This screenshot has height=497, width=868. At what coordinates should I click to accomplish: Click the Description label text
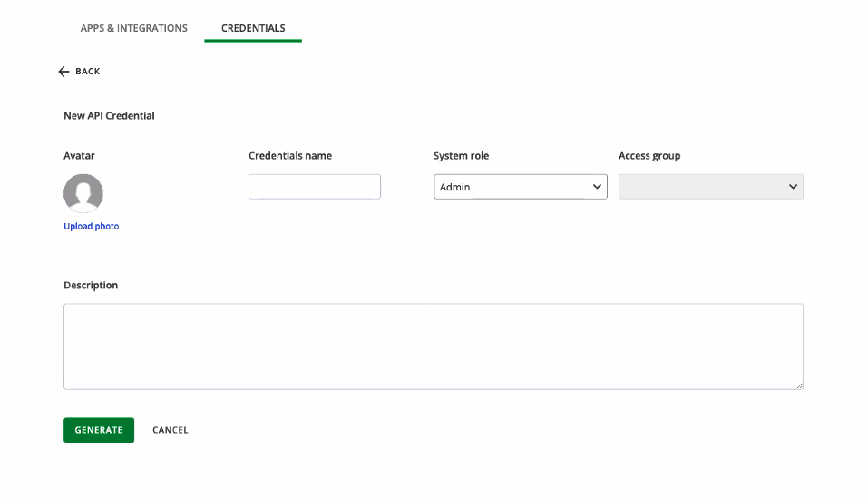(91, 286)
